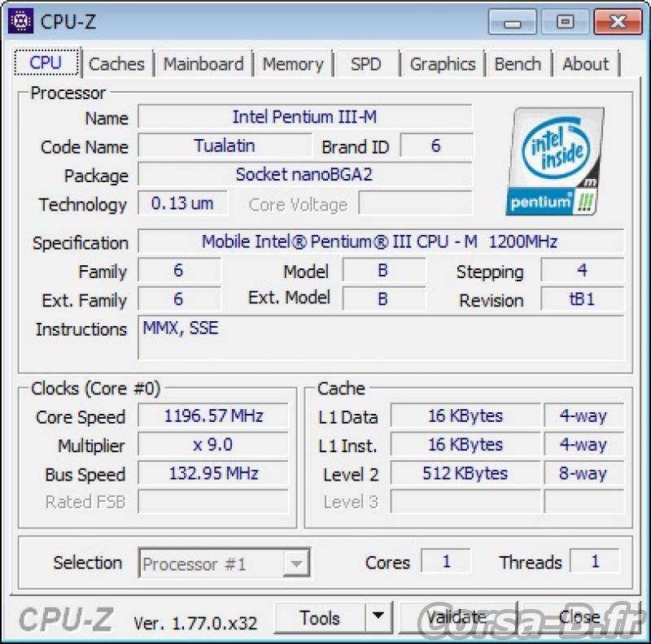Click the Validate button
Screen dimensions: 651x644
tap(457, 617)
